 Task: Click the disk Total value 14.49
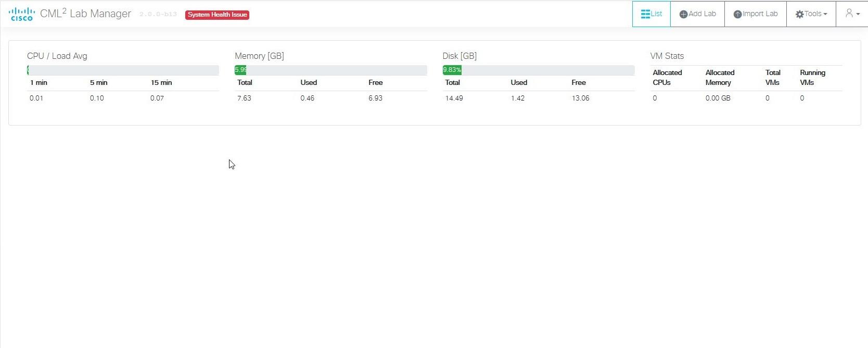tap(454, 98)
